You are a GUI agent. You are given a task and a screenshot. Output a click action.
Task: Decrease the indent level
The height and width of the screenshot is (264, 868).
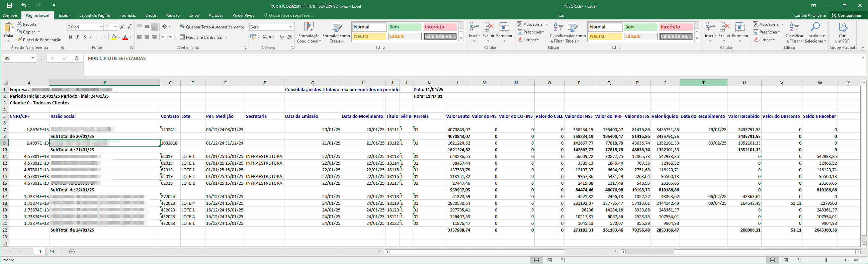click(164, 37)
